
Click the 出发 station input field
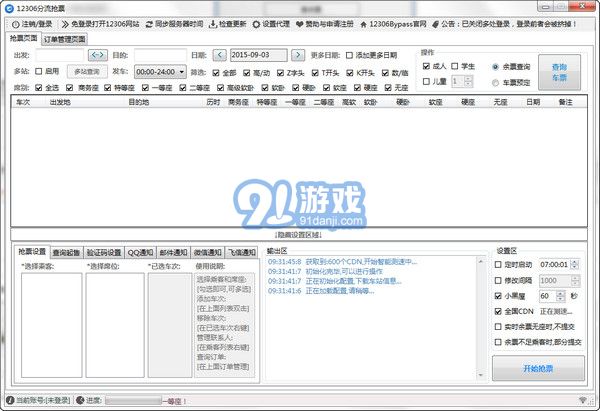(x=59, y=55)
